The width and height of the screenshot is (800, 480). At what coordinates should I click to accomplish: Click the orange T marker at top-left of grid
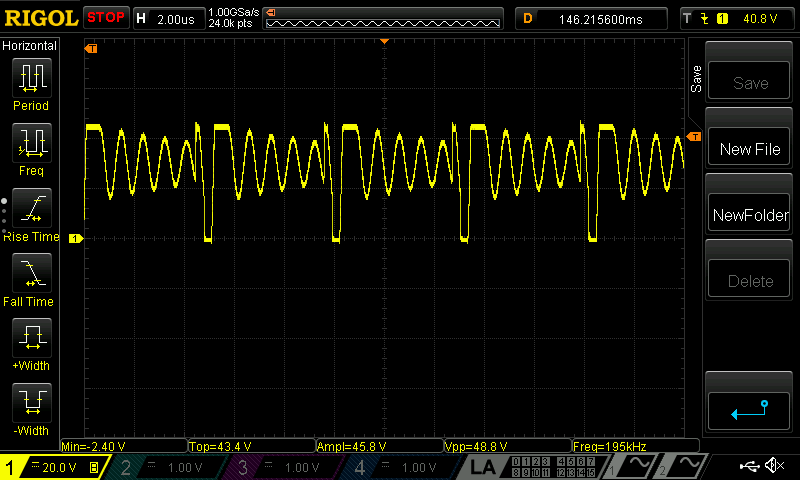(x=91, y=48)
